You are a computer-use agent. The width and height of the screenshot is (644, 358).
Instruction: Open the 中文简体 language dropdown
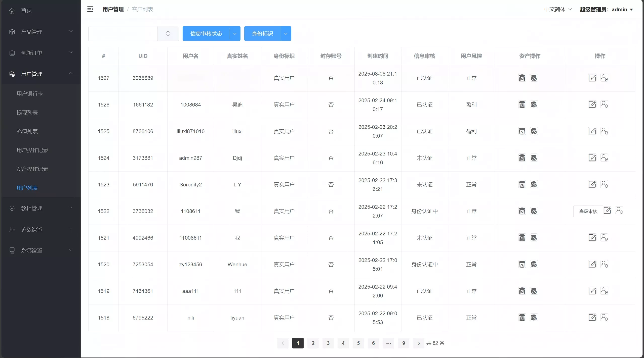point(558,10)
